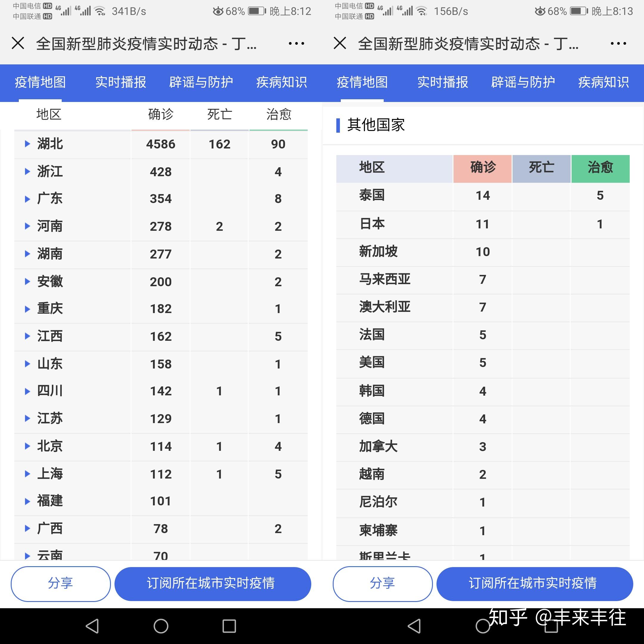Screen dimensions: 644x644
Task: Open the left phone's three-dot more menu
Action: [296, 43]
